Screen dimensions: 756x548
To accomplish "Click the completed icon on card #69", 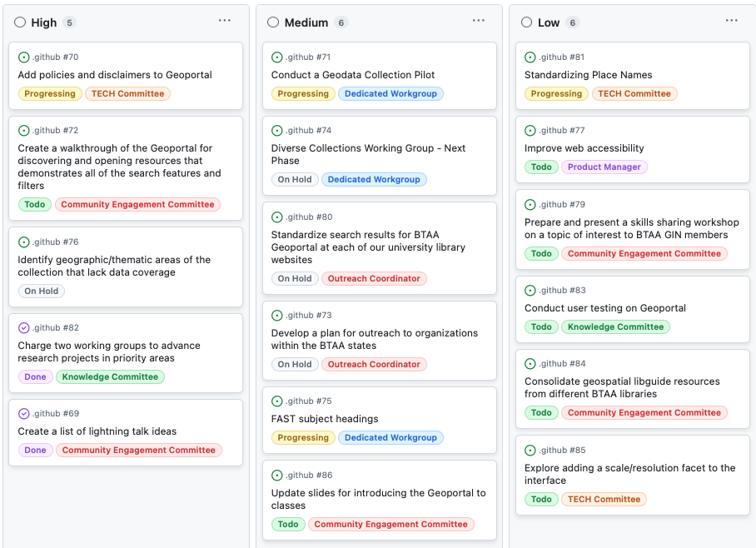I will point(24,414).
